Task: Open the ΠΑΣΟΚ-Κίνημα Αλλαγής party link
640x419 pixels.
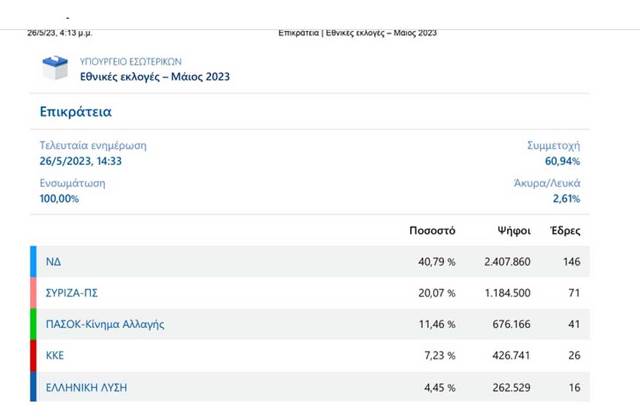Action: pyautogui.click(x=105, y=324)
